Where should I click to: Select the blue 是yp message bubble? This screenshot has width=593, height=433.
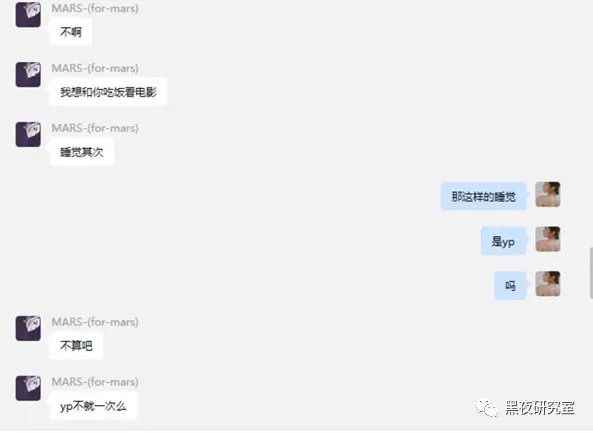(503, 241)
